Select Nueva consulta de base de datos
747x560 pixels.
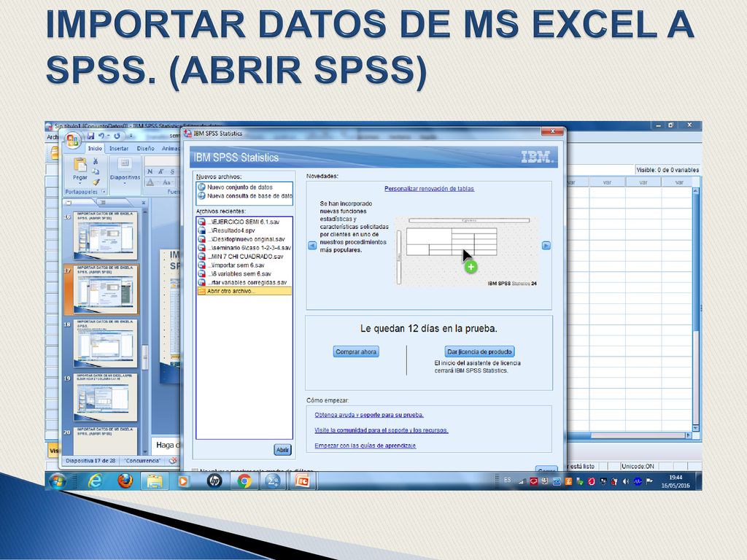coord(244,195)
